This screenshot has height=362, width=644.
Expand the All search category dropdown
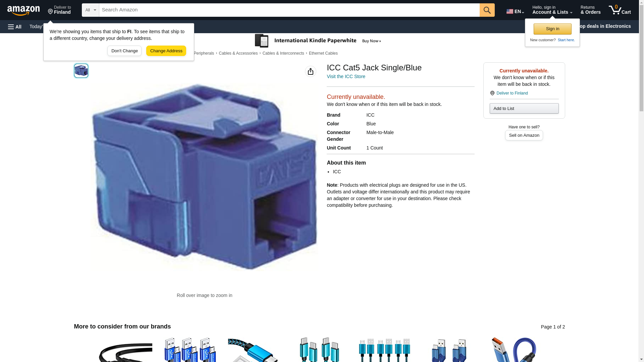pos(91,10)
